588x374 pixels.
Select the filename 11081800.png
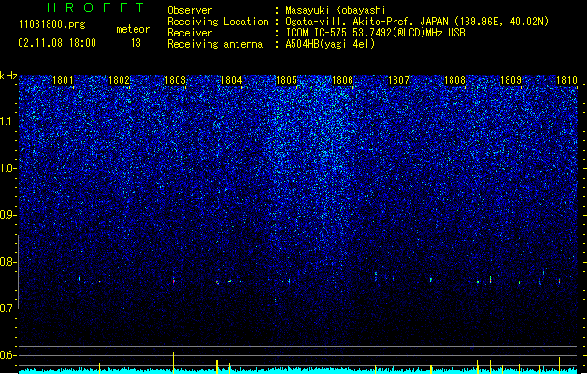tap(52, 24)
